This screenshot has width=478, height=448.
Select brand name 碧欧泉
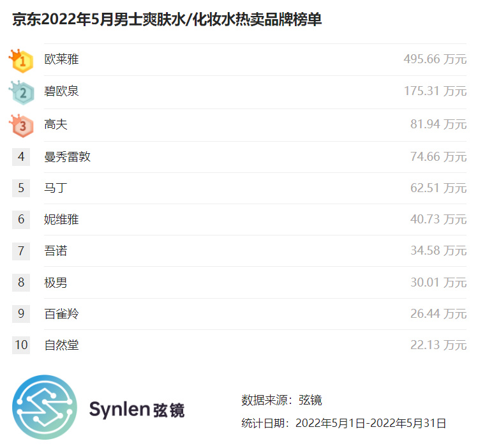(x=61, y=91)
